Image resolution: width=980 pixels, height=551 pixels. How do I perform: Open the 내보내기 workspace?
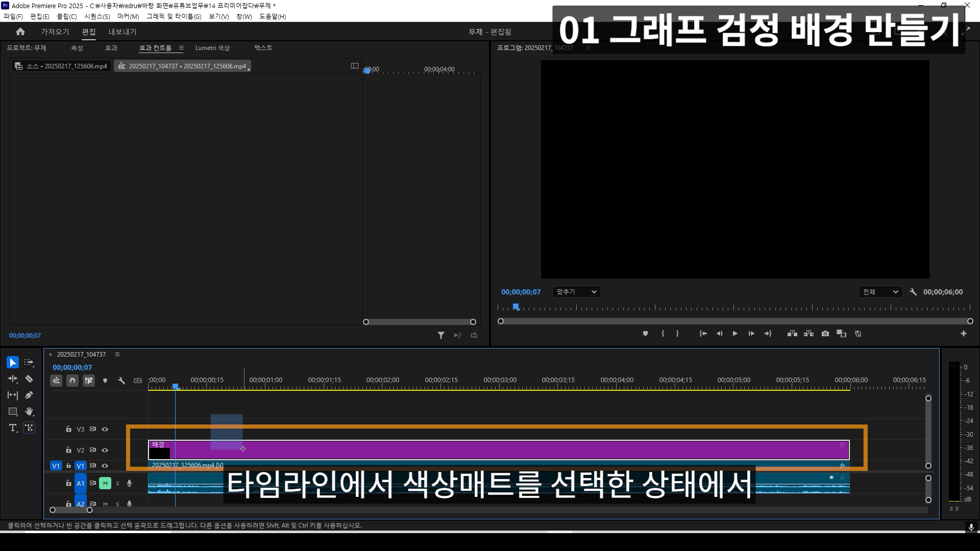122,32
